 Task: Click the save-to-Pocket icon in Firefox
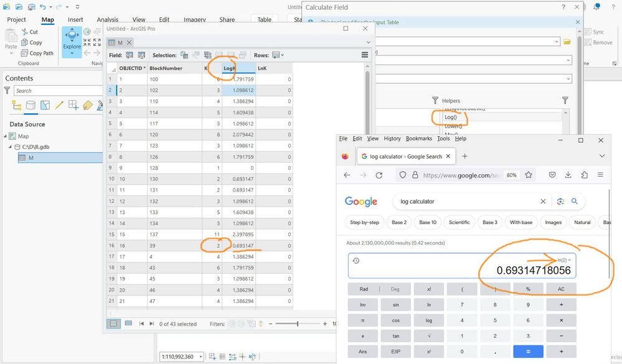tap(552, 175)
